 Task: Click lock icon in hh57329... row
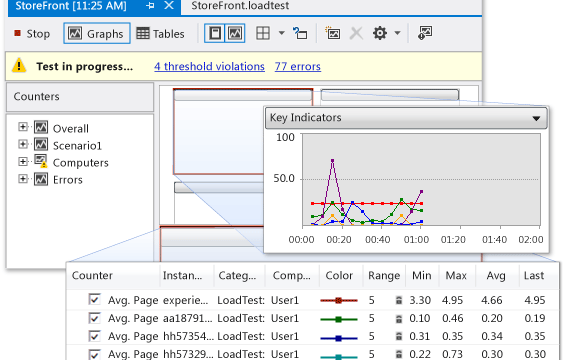click(399, 354)
